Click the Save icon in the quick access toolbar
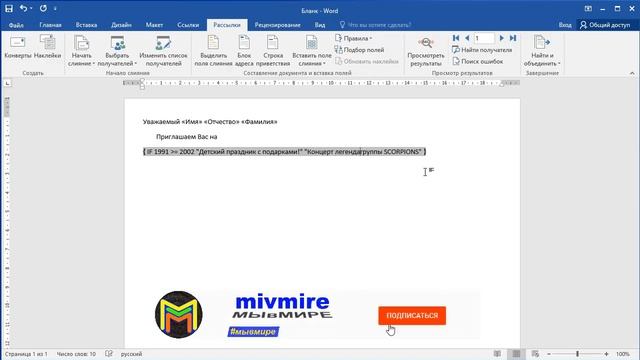 coord(9,9)
